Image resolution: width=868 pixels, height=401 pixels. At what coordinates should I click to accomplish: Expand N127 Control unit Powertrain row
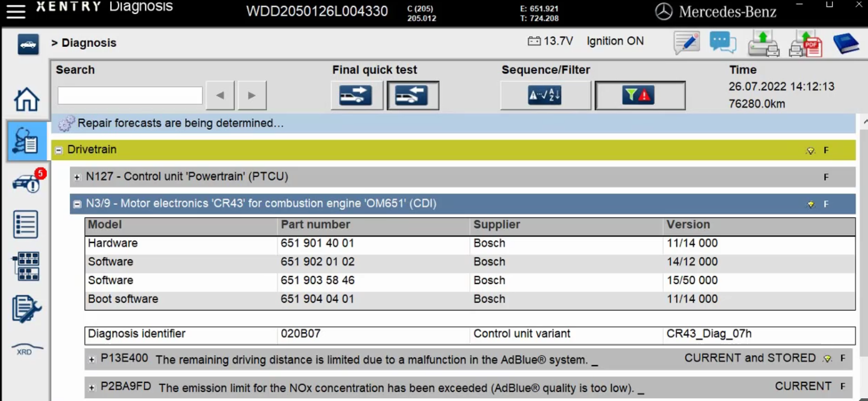click(77, 177)
